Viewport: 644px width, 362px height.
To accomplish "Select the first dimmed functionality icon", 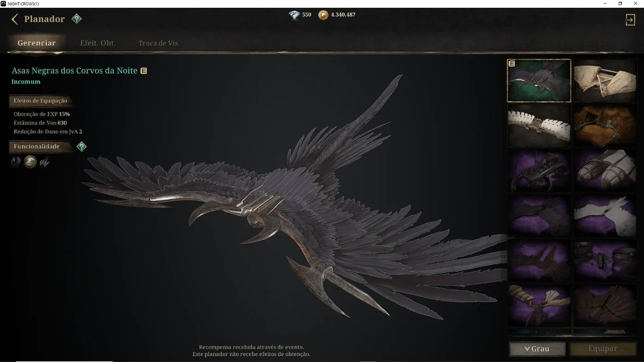I will point(16,162).
